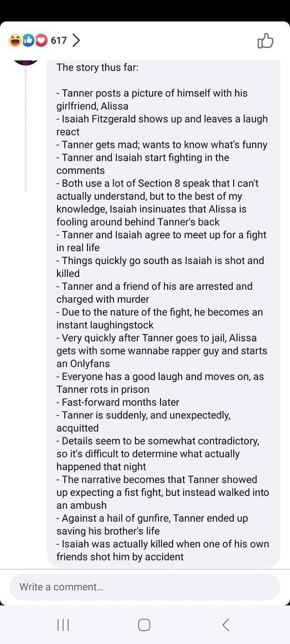Toggle the thumbs-up Like button
Viewport: 290px width, 644px height.
point(266,42)
